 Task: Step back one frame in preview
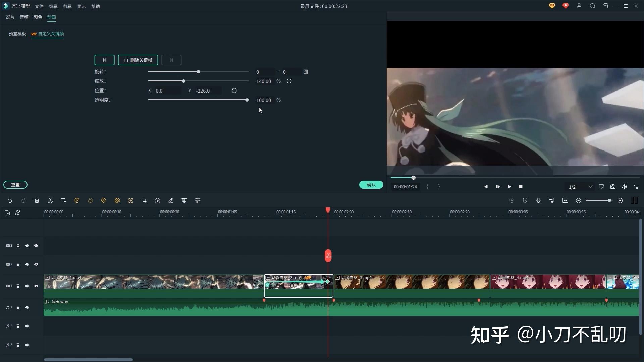[x=486, y=187]
